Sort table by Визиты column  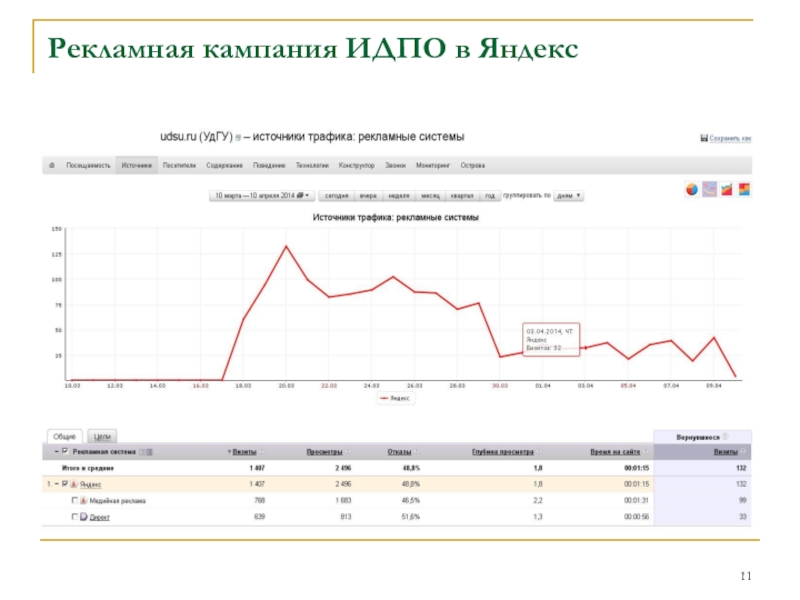(244, 452)
